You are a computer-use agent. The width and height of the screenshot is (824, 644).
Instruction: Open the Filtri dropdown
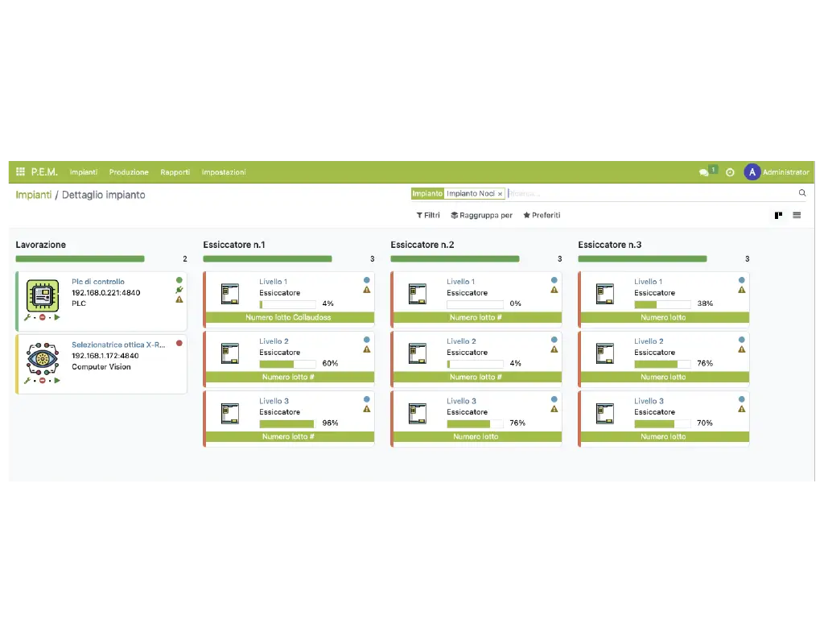[427, 215]
